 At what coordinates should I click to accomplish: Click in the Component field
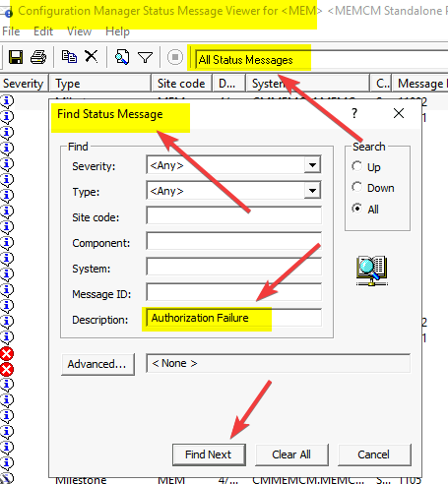[233, 242]
